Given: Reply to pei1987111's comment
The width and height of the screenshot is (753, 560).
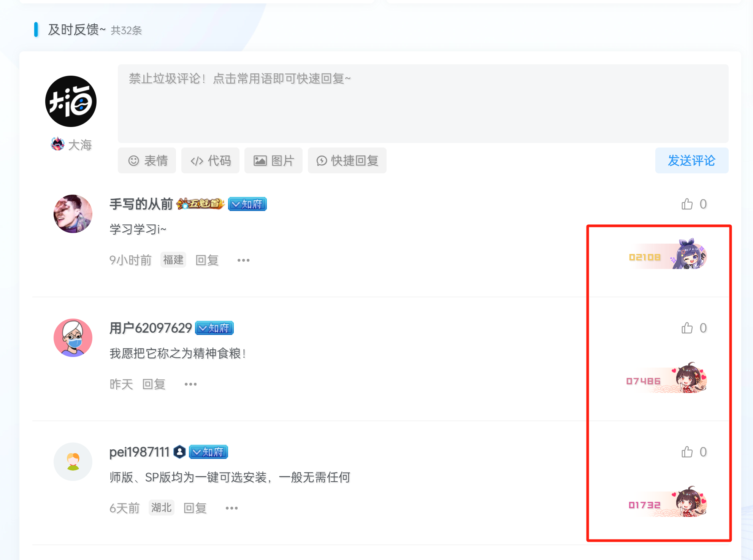Looking at the screenshot, I should click(x=195, y=507).
